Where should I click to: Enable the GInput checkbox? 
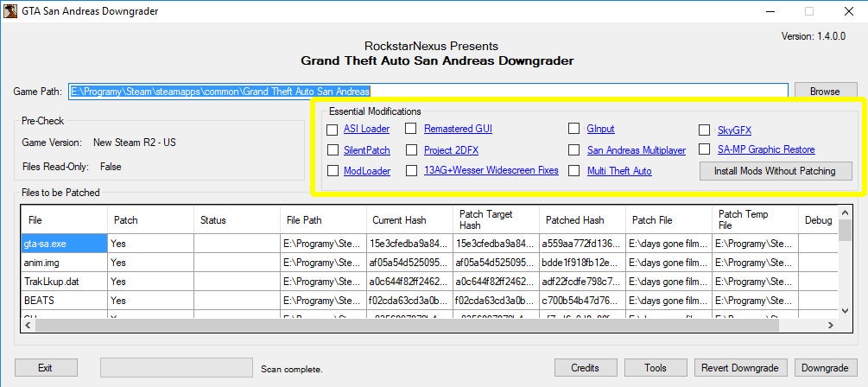pos(573,129)
